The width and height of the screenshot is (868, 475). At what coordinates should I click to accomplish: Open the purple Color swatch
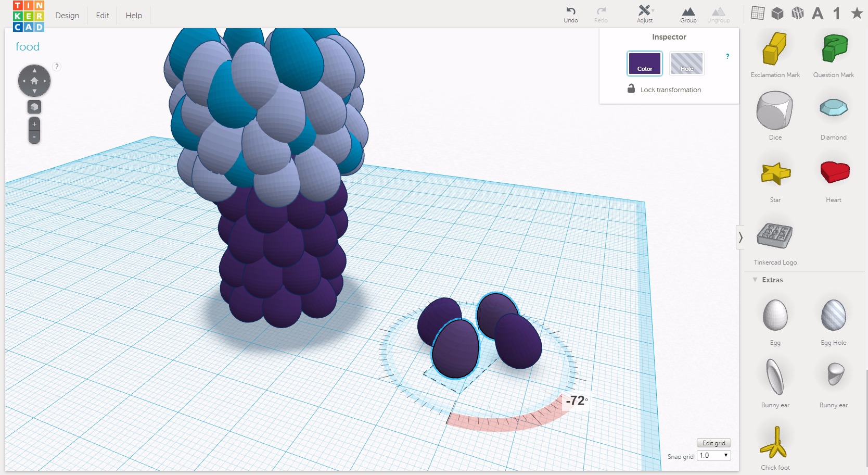pos(645,64)
